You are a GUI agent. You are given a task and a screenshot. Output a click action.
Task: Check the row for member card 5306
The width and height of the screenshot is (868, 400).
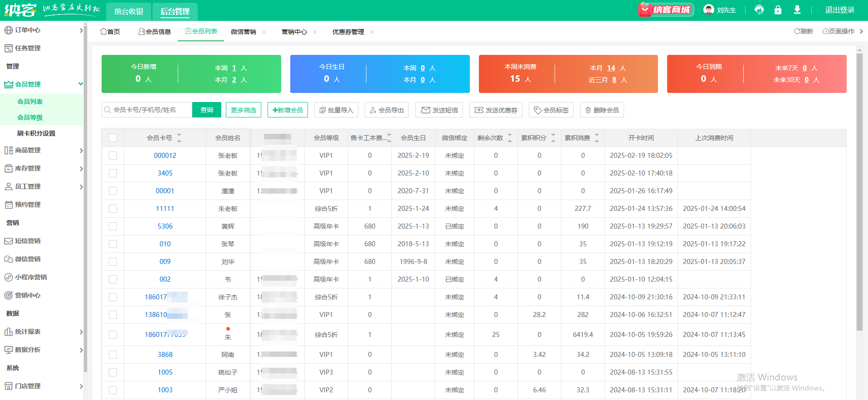[113, 226]
